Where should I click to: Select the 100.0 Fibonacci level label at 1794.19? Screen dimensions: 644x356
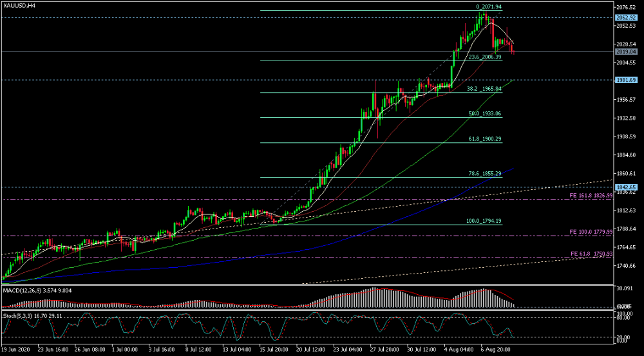pyautogui.click(x=484, y=221)
